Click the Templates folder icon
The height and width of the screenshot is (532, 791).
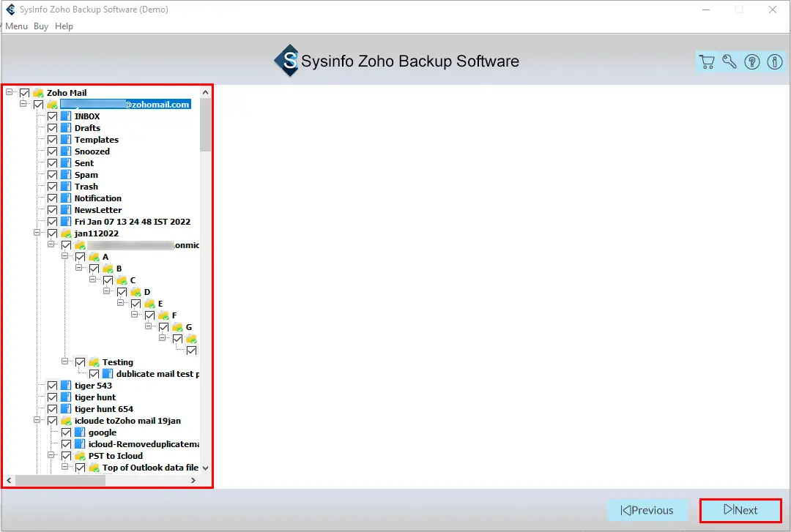[x=66, y=140]
